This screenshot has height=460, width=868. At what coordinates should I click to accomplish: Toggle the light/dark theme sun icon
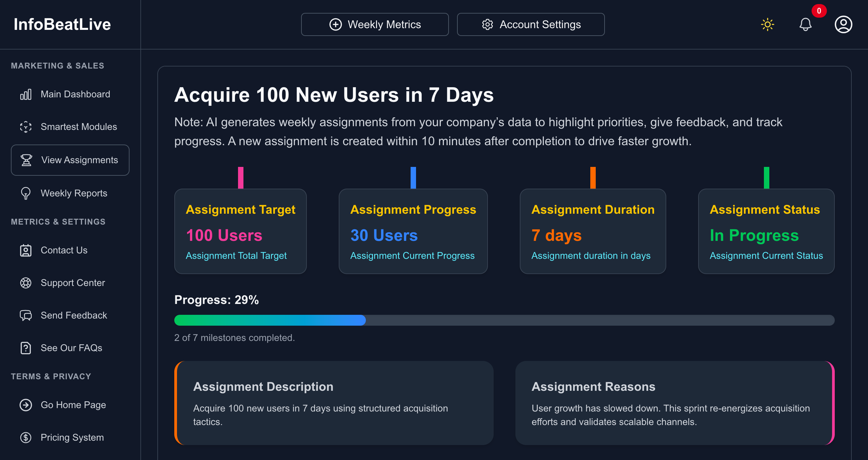pos(768,24)
